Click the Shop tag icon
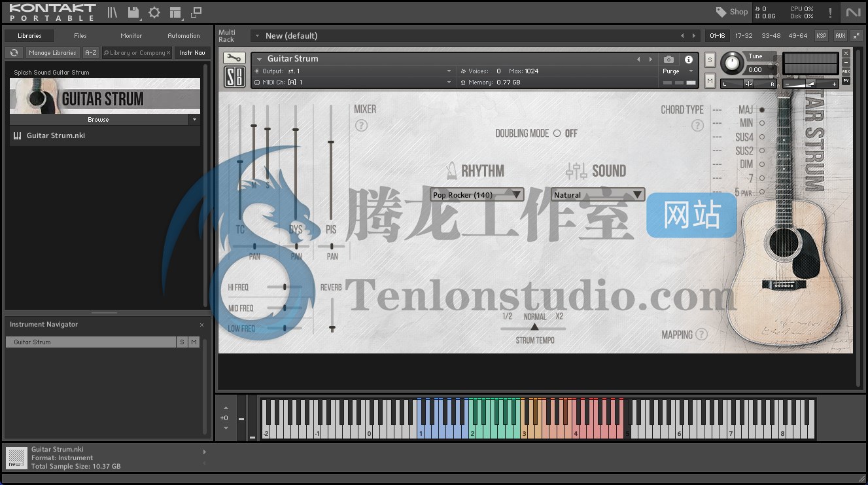Image resolution: width=868 pixels, height=485 pixels. tap(721, 12)
